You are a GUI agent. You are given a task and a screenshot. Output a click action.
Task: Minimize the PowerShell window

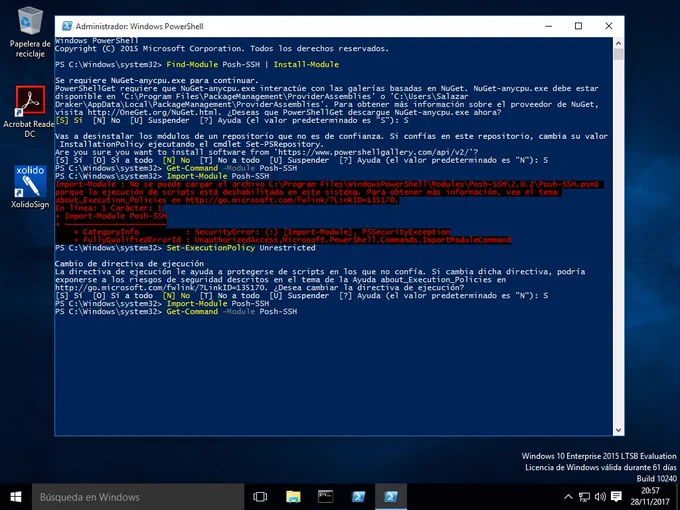tap(549, 26)
